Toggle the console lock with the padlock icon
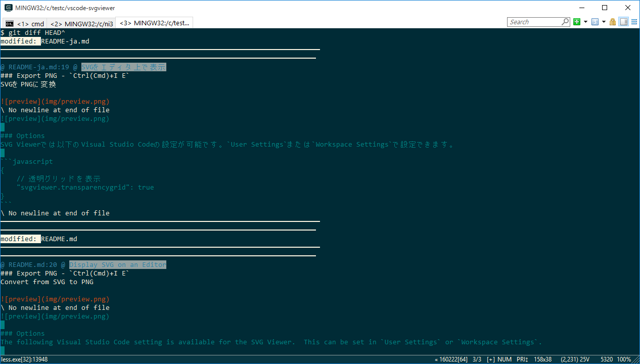This screenshot has width=640, height=364. pos(612,22)
